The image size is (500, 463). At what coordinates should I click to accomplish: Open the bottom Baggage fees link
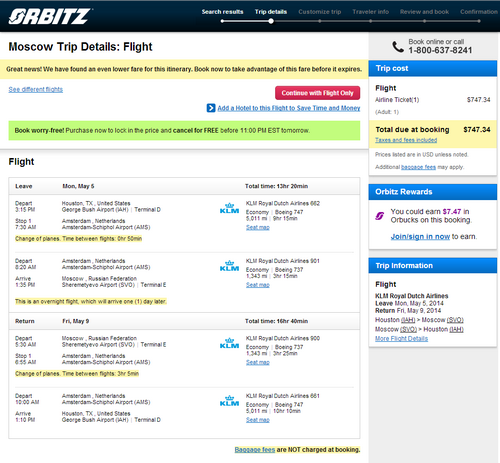[255, 450]
